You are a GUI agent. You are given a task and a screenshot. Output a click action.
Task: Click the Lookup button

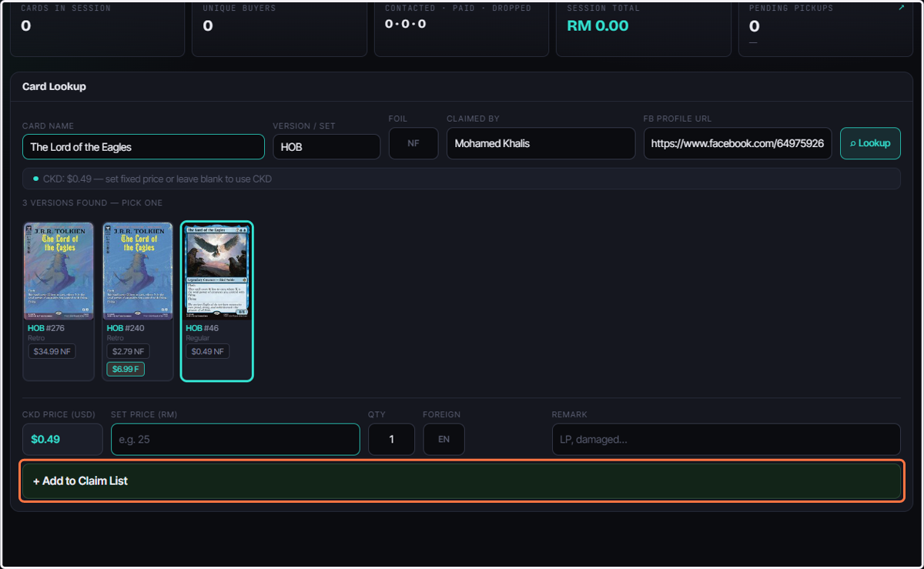pos(870,143)
